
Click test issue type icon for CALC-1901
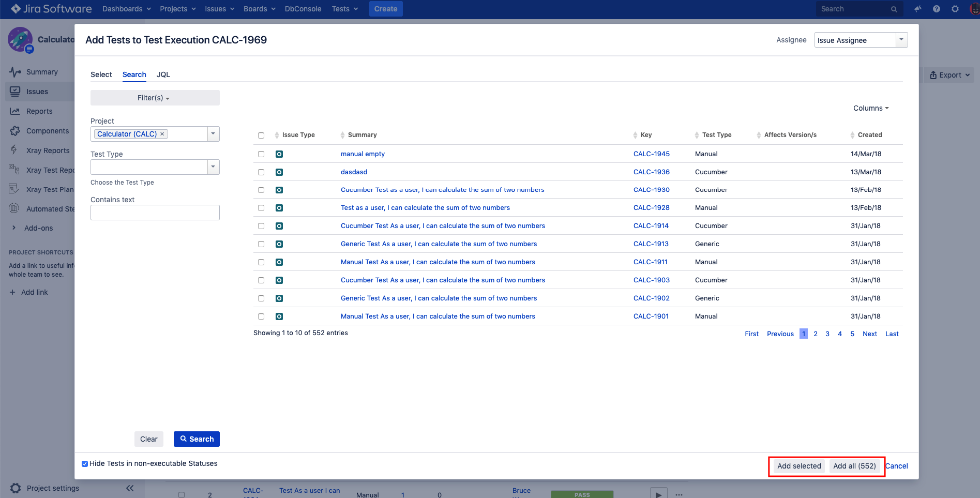(279, 316)
